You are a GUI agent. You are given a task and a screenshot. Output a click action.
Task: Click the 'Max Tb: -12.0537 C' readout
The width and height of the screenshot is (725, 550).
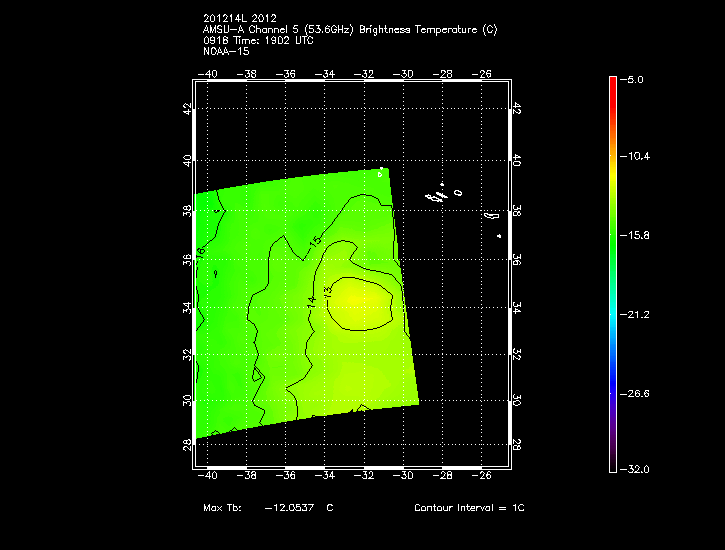pos(268,508)
